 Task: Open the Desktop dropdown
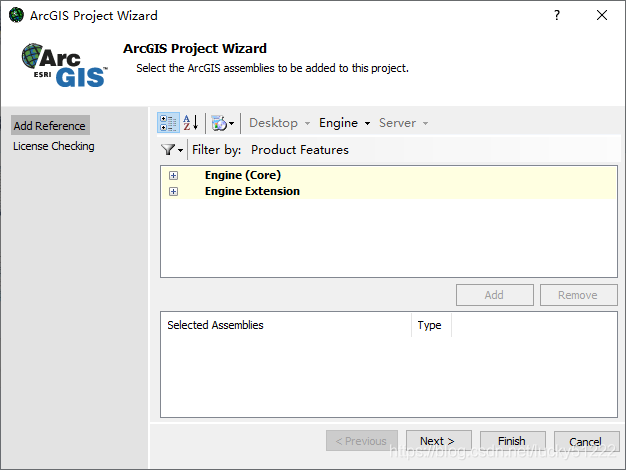tap(279, 123)
